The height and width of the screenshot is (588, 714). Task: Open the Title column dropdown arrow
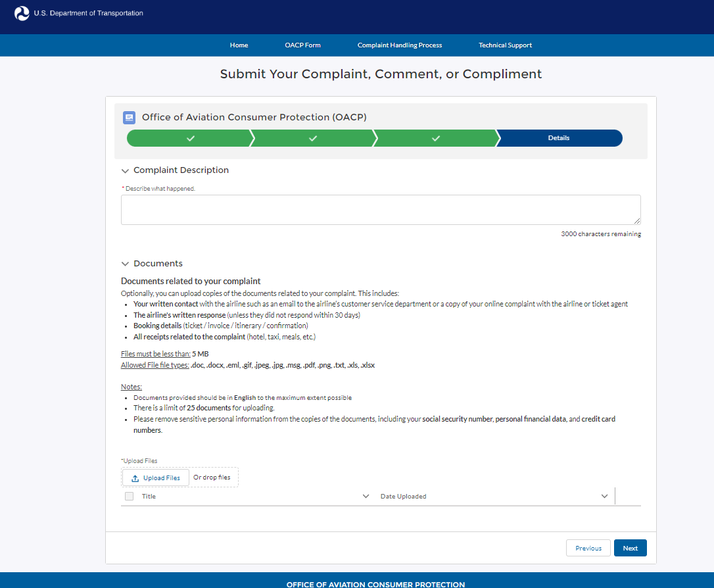pyautogui.click(x=366, y=496)
